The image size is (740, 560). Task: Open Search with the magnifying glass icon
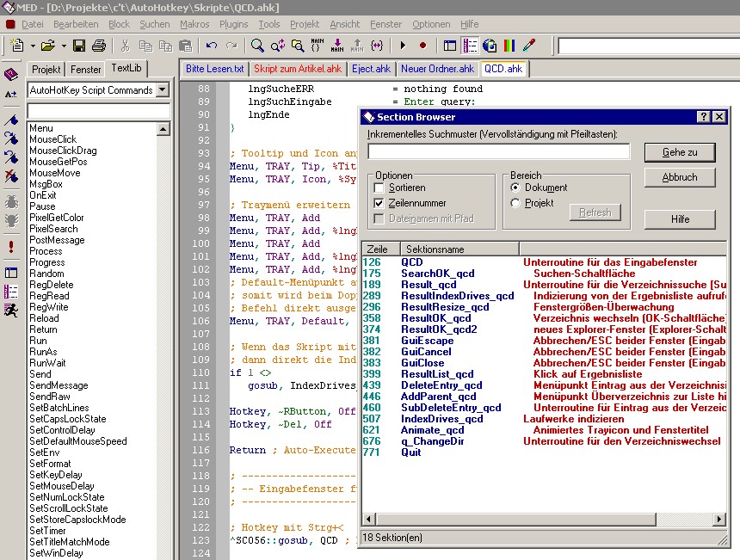(x=257, y=46)
